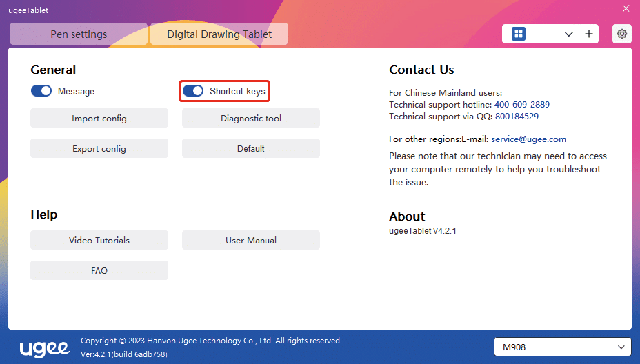640x364 pixels.
Task: Click the hotline number 400-609-2889
Action: (521, 105)
